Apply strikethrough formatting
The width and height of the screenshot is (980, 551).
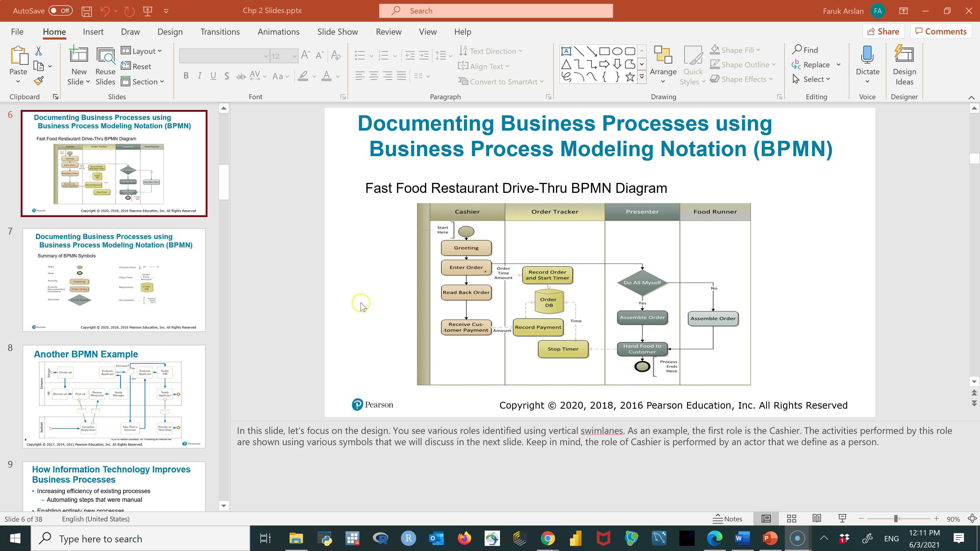coord(240,76)
